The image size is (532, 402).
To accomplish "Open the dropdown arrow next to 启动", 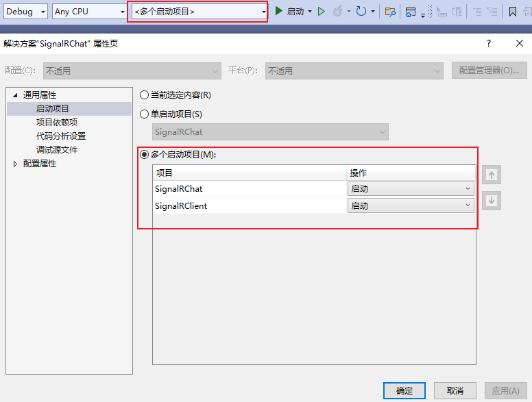I will point(310,12).
